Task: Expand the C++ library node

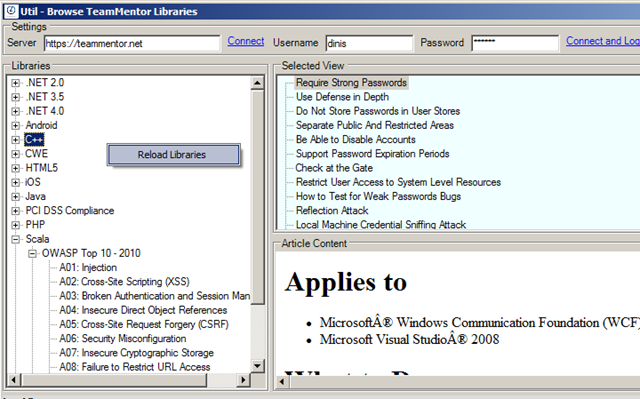Action: 16,140
